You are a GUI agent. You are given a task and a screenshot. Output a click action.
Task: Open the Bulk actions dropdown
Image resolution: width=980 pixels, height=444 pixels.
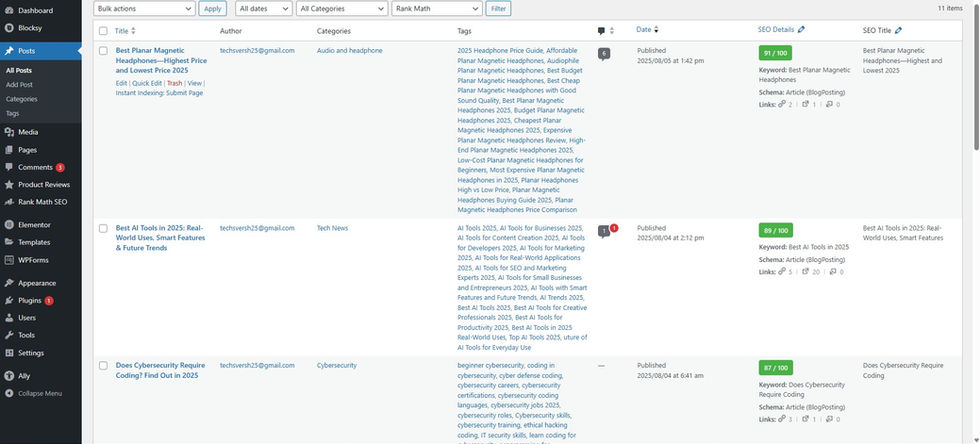(144, 9)
